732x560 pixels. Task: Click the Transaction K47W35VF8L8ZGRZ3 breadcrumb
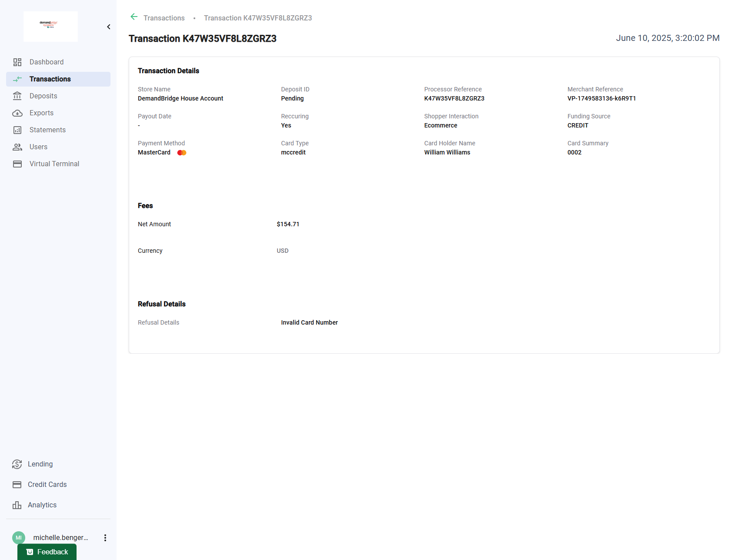tap(258, 18)
